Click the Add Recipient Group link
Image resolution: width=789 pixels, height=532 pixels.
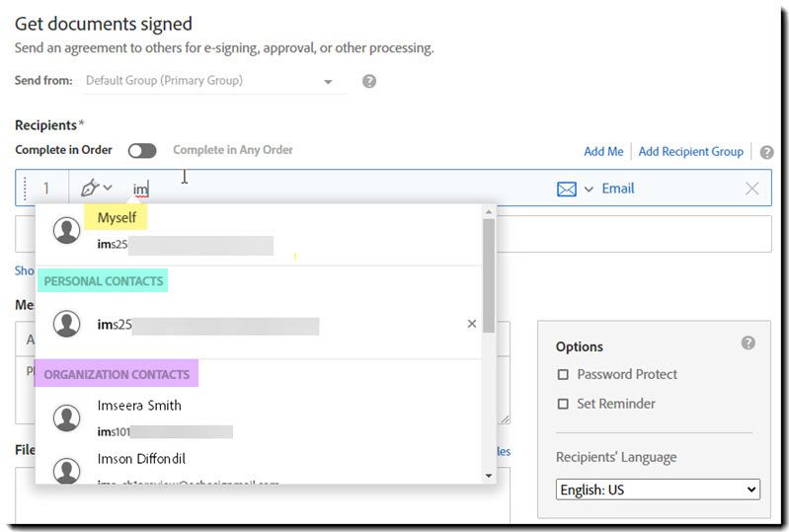coord(690,152)
